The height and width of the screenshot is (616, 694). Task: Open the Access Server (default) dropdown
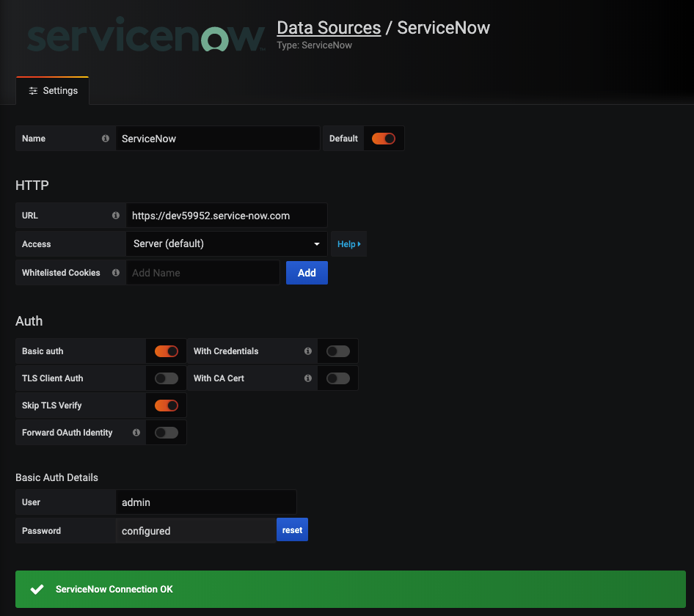point(227,243)
